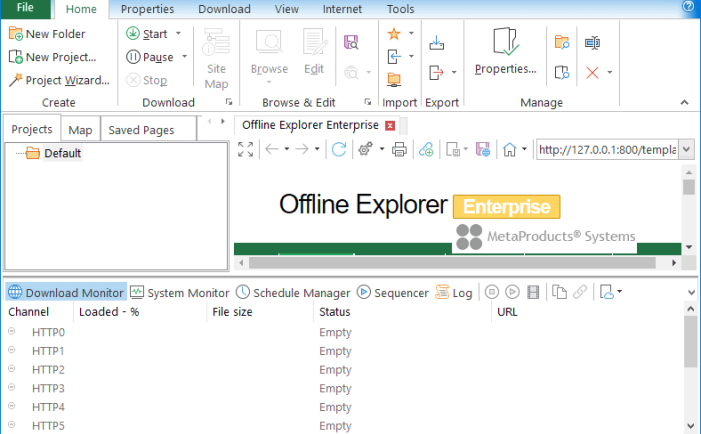701x434 pixels.
Task: Click the browser settings gear icon
Action: 366,149
